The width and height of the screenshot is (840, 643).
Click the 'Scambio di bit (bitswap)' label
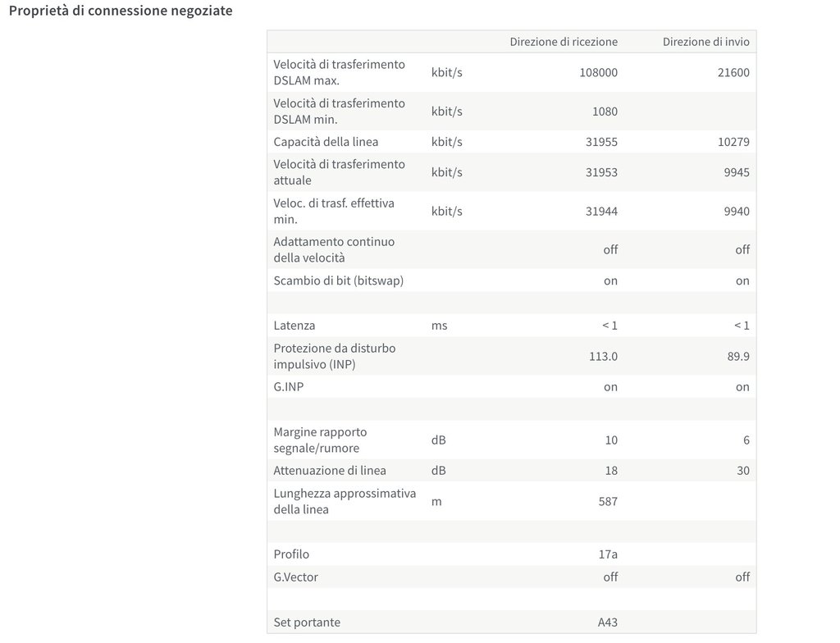click(339, 280)
